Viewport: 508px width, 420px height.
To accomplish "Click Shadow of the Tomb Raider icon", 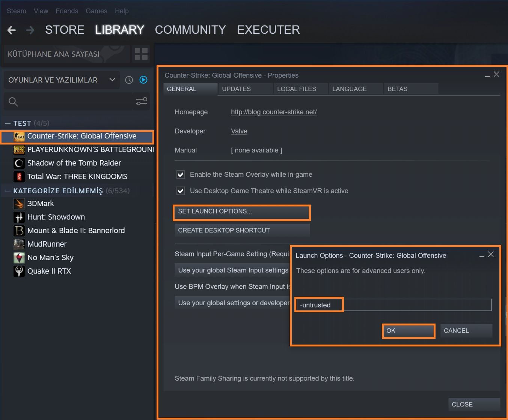I will [x=19, y=163].
